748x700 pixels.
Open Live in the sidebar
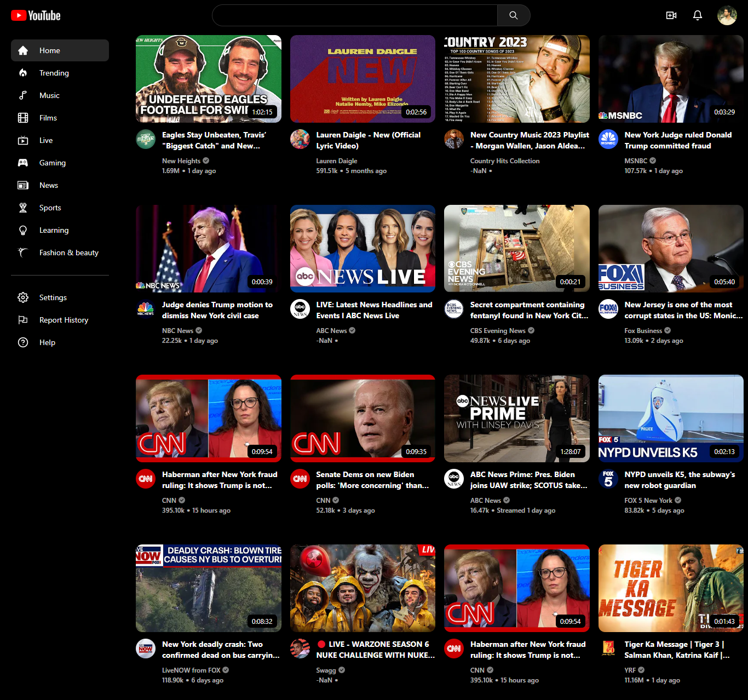tap(60, 140)
